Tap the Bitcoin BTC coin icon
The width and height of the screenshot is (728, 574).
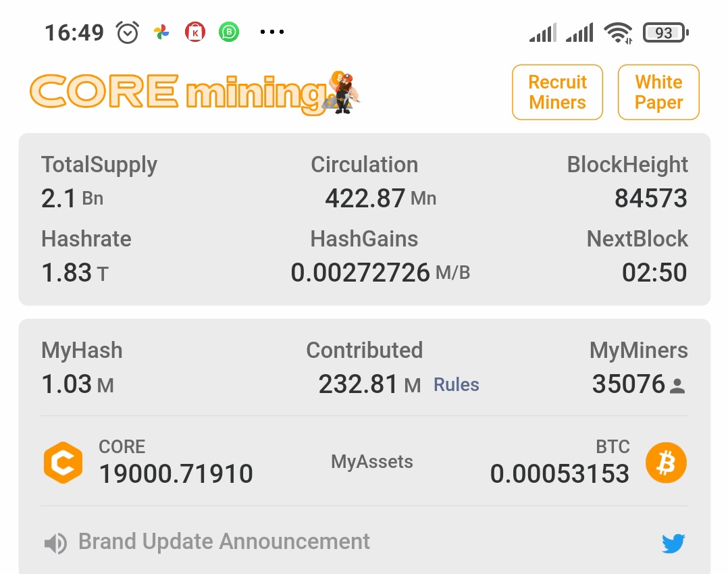click(x=666, y=463)
